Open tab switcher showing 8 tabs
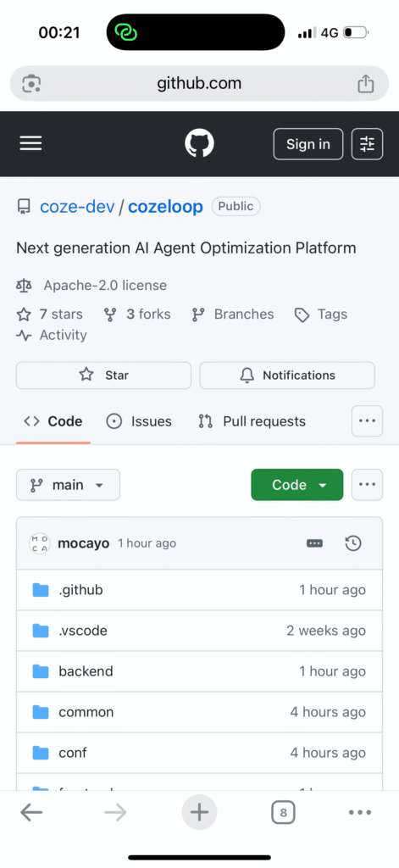399x868 pixels. pyautogui.click(x=283, y=813)
